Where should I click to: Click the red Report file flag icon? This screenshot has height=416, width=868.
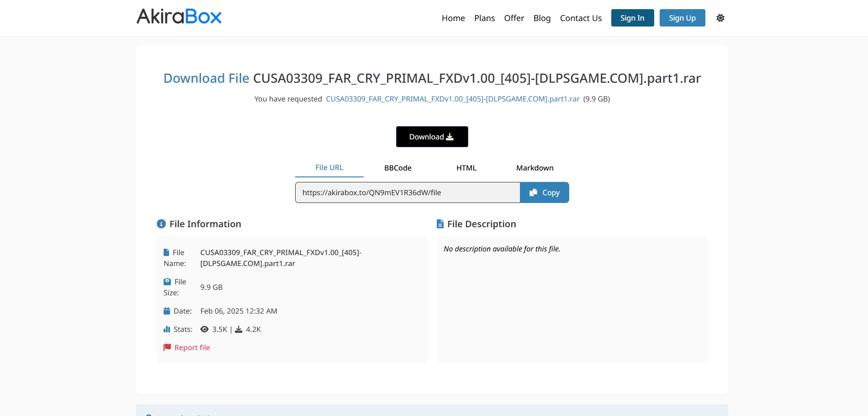tap(167, 347)
